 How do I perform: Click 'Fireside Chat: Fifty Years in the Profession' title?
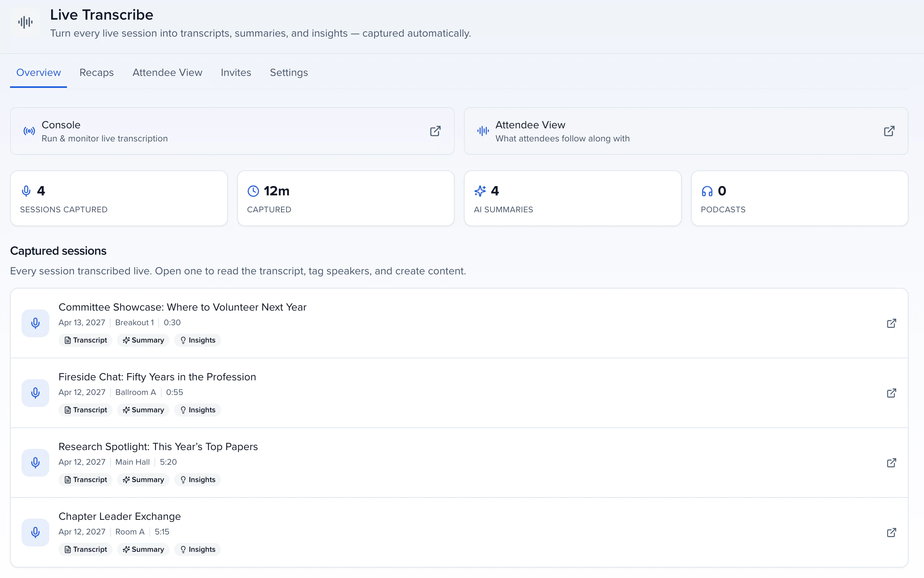(157, 377)
